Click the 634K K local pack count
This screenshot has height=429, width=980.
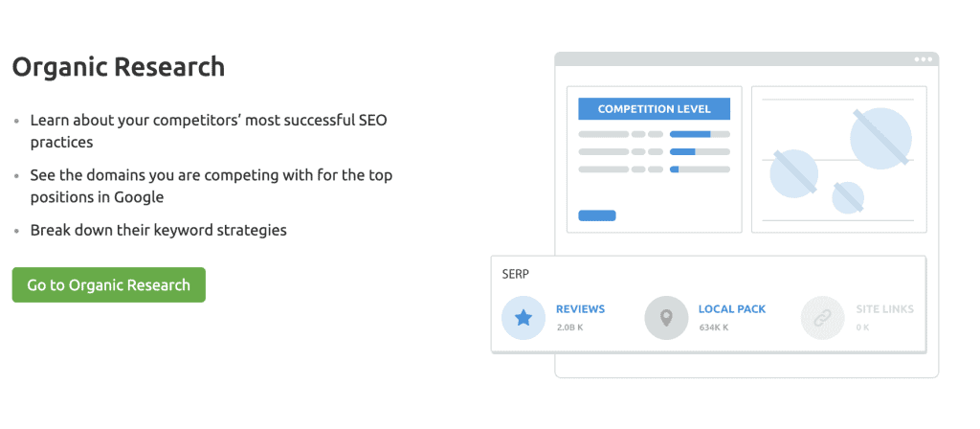point(714,327)
